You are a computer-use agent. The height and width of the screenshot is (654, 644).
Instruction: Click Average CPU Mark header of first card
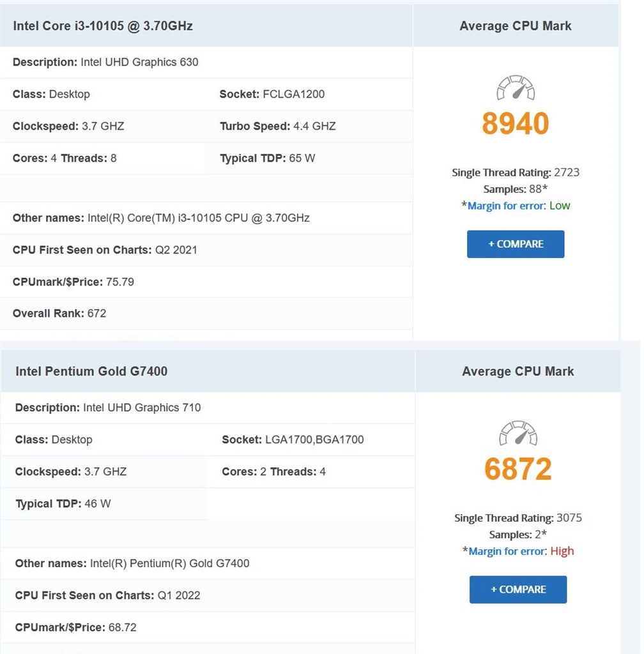(x=516, y=26)
